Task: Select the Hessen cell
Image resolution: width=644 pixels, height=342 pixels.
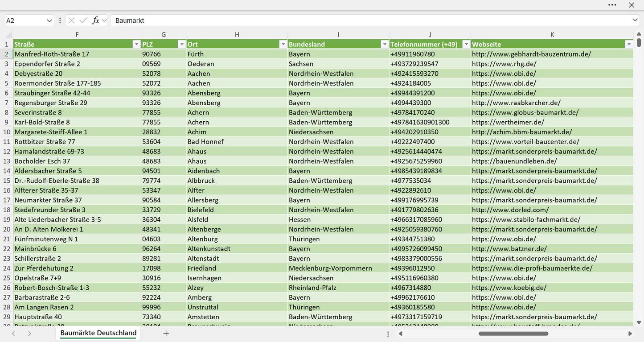Action: tap(338, 219)
